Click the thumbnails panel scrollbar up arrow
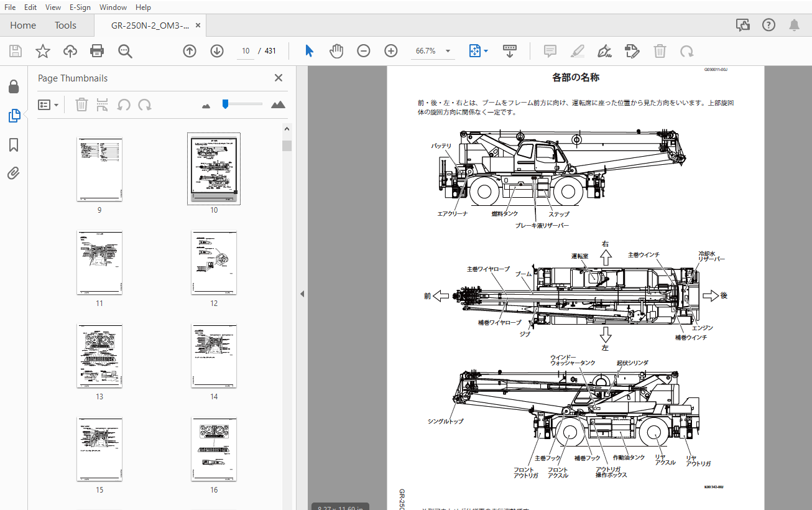 tap(287, 129)
